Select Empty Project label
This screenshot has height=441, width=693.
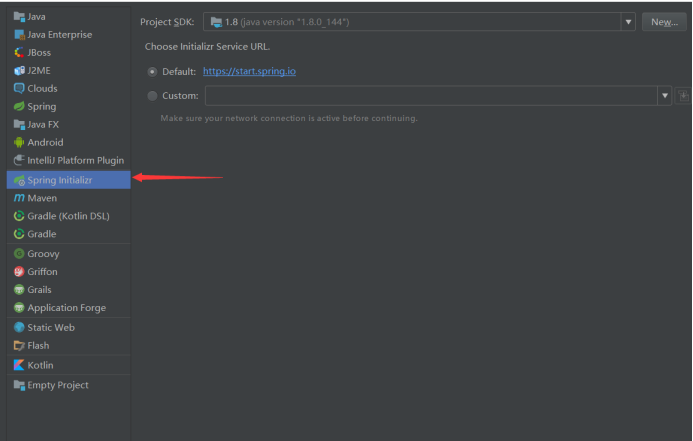pos(58,385)
